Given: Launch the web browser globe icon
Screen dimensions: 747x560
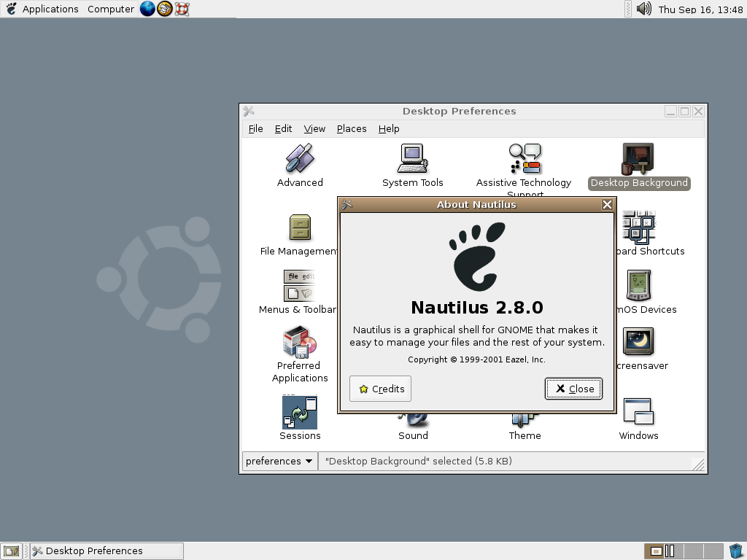Looking at the screenshot, I should click(x=147, y=9).
